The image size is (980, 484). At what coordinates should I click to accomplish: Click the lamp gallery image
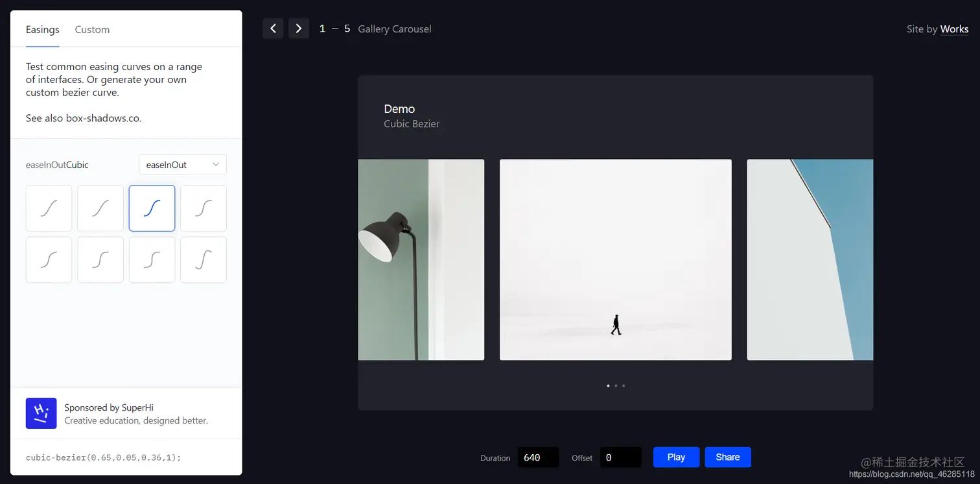click(421, 260)
